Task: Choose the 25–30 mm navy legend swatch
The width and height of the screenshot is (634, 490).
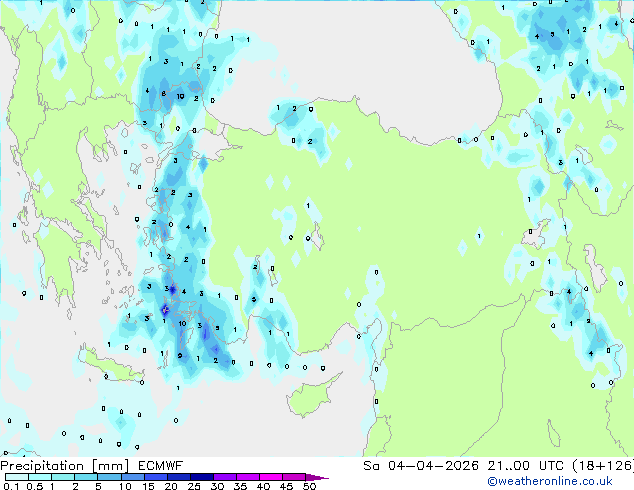Action: point(202,477)
